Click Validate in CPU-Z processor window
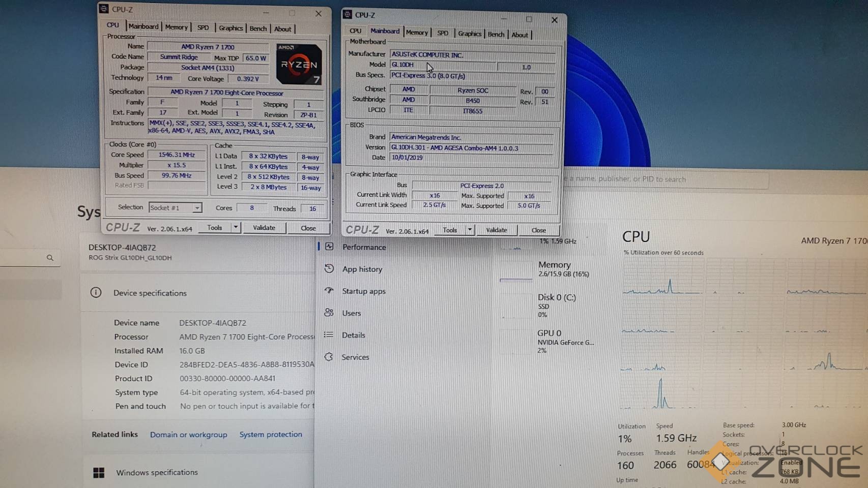Image resolution: width=868 pixels, height=488 pixels. tap(264, 227)
